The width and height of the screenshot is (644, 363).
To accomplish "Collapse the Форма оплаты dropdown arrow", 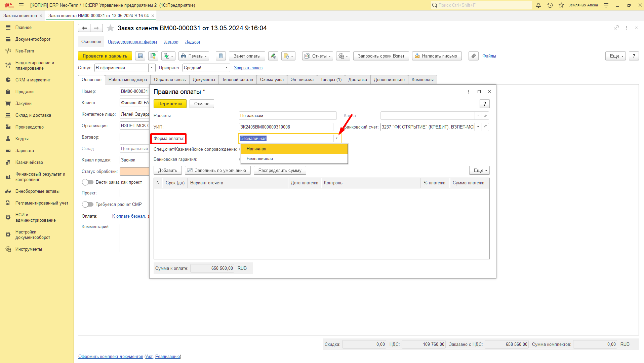I will tap(336, 139).
